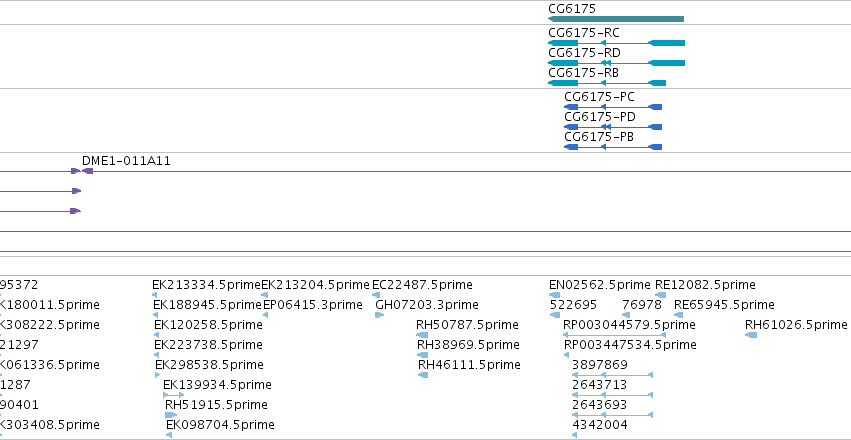The image size is (851, 440).
Task: Click the feature labeled 76978
Action: tap(626, 315)
